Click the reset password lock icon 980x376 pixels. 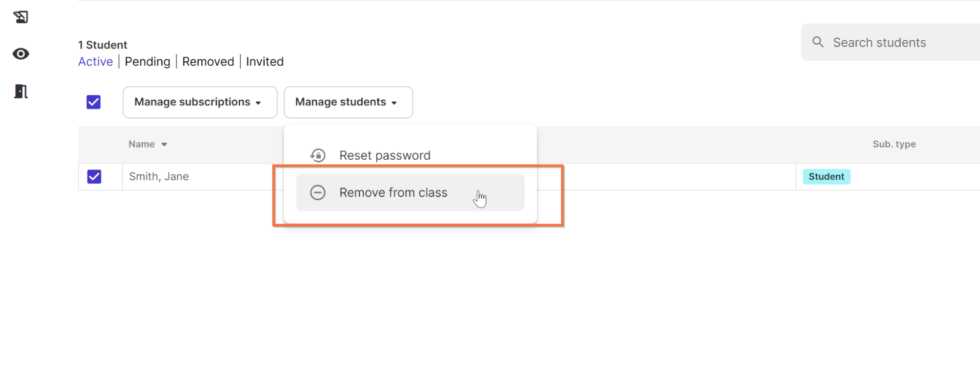click(318, 156)
